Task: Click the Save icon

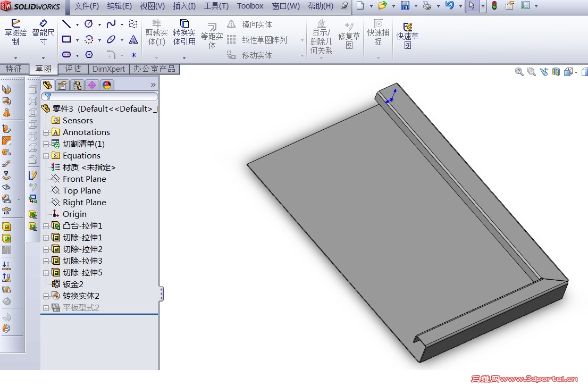Action: [405, 6]
